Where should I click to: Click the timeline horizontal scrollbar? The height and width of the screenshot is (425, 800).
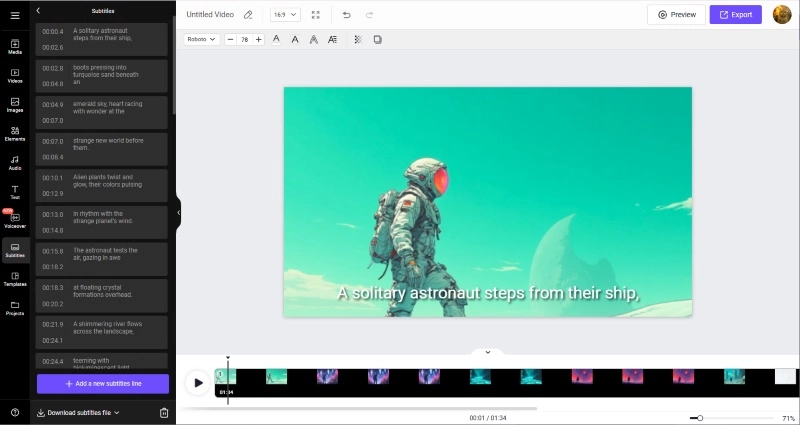(357, 409)
